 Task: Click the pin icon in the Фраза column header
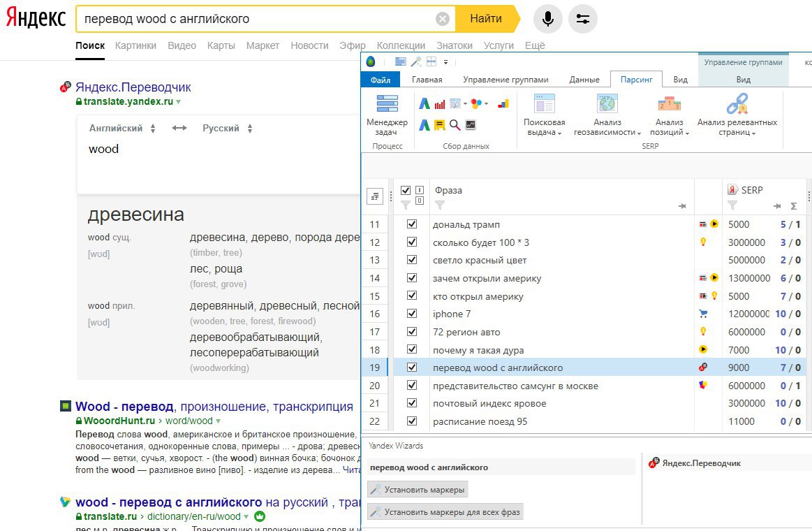tap(682, 206)
